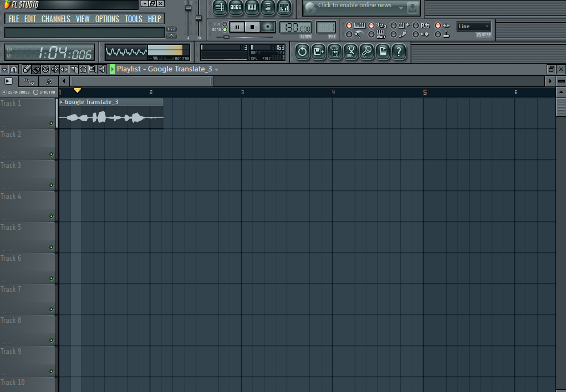This screenshot has height=392, width=566.
Task: Toggle Wait for input to start playing
Action: point(371,35)
